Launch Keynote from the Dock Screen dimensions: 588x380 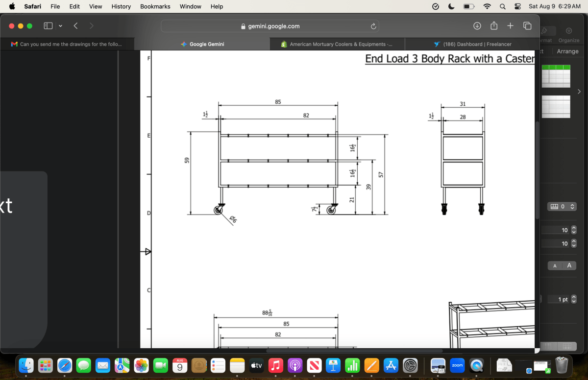[333, 365]
